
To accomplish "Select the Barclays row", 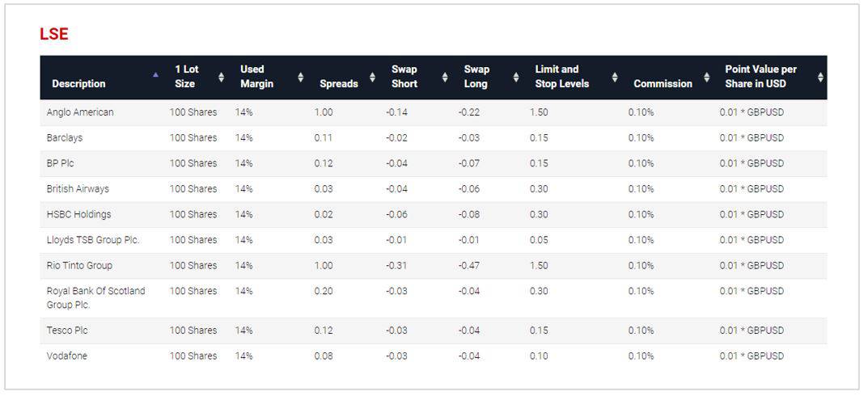I will point(434,137).
